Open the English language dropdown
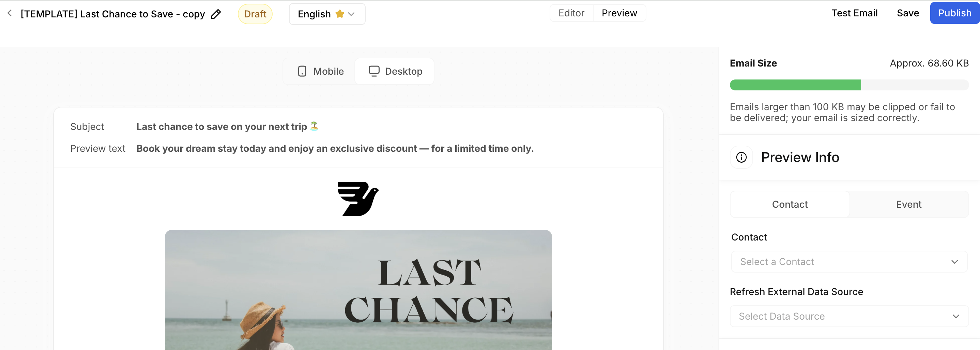Viewport: 980px width, 350px height. (327, 14)
